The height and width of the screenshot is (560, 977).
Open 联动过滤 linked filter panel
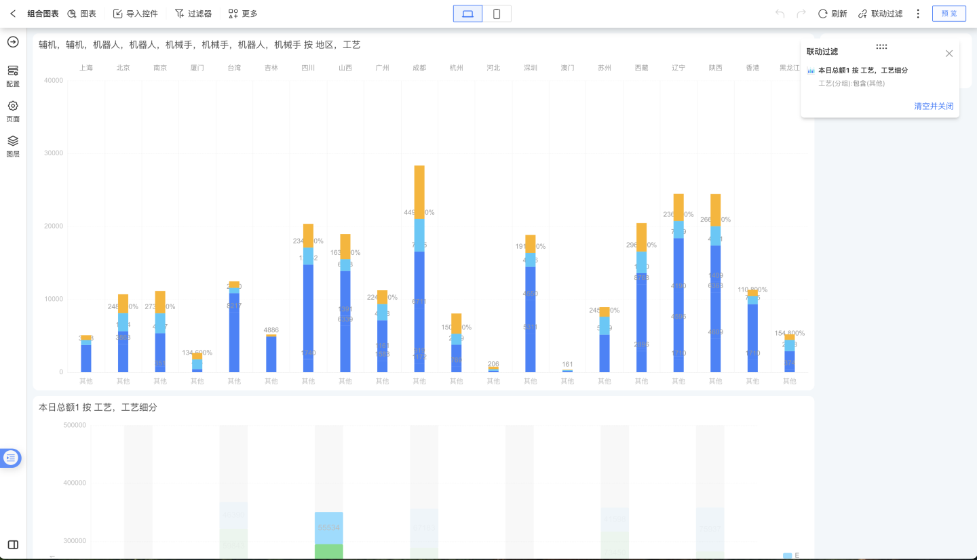[880, 14]
